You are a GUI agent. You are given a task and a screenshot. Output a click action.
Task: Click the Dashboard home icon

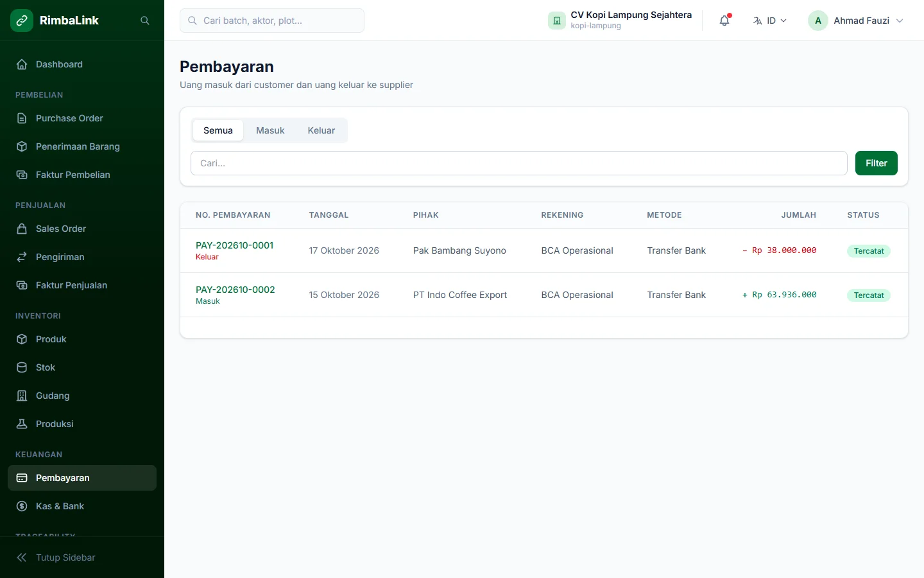click(22, 64)
